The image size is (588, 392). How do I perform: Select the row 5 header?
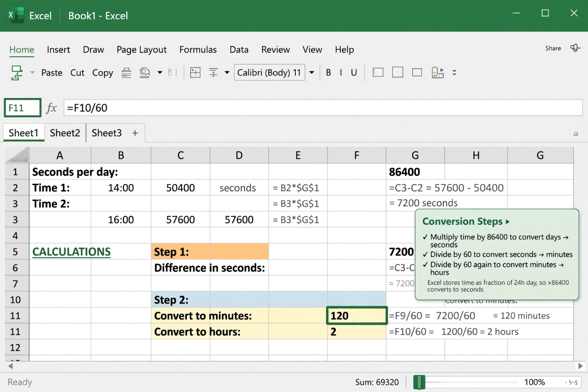[15, 252]
